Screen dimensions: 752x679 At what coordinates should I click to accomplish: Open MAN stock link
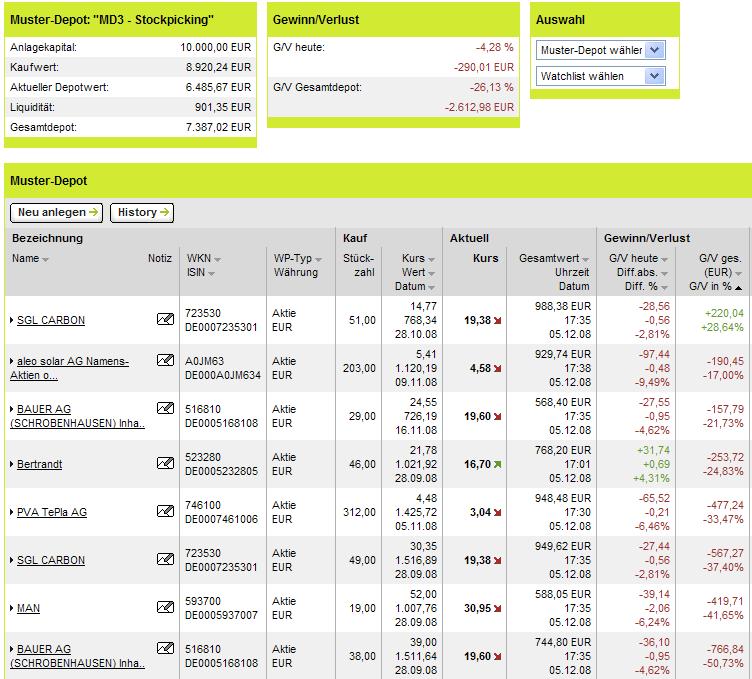tap(28, 608)
